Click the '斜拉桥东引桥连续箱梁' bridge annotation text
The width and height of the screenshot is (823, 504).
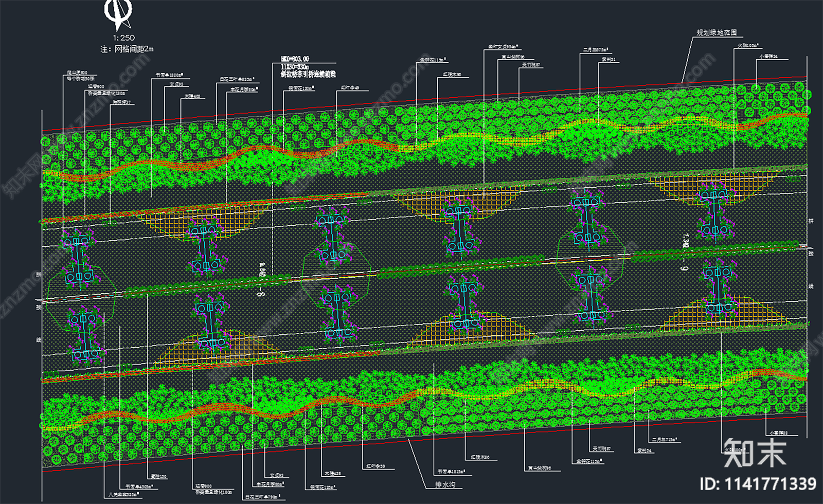308,74
